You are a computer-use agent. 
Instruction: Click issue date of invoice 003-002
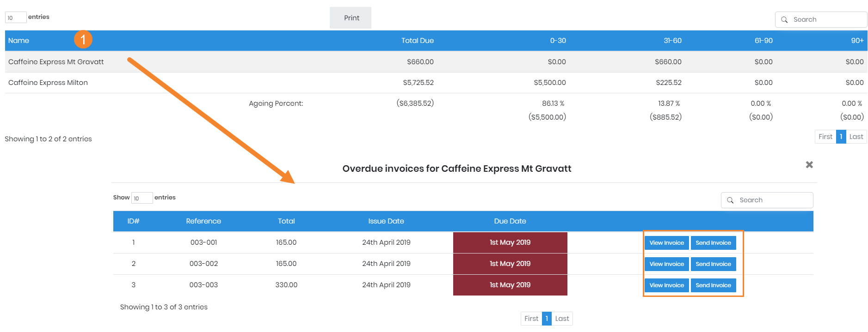coord(386,264)
